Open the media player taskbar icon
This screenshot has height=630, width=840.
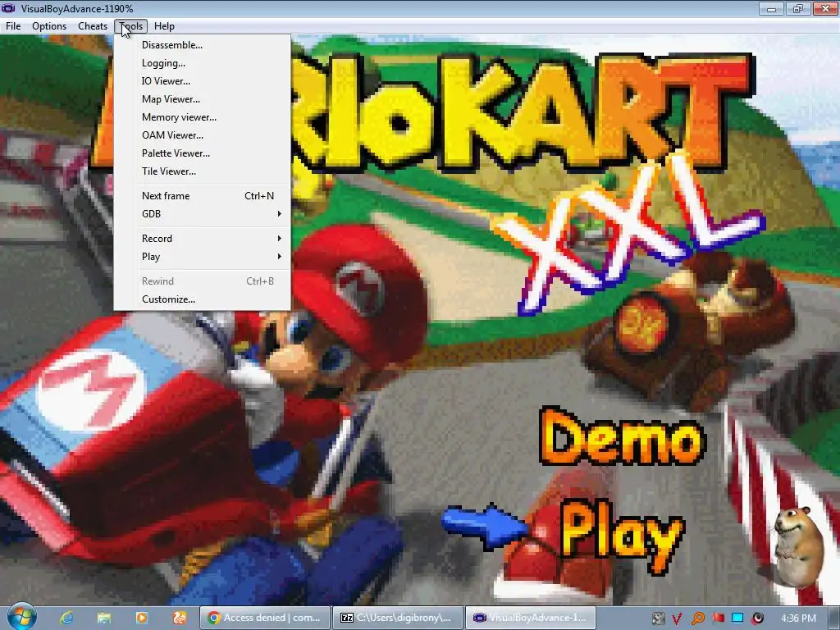tap(141, 618)
